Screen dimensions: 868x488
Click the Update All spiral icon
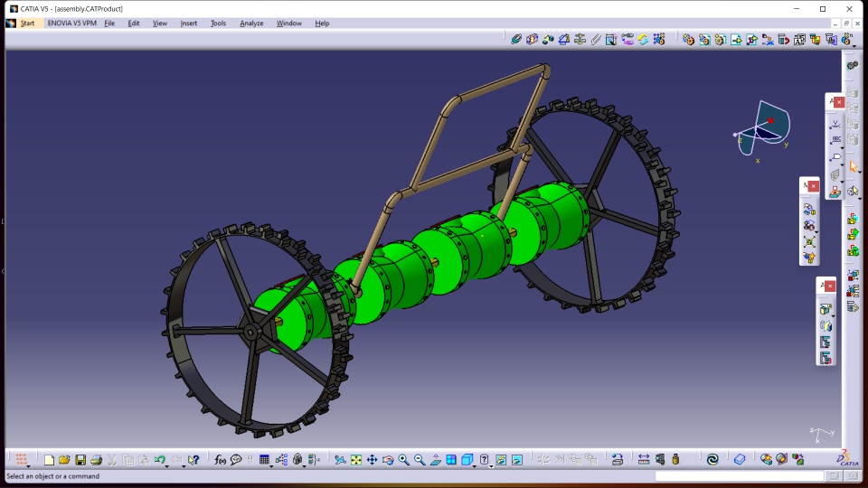pyautogui.click(x=712, y=459)
